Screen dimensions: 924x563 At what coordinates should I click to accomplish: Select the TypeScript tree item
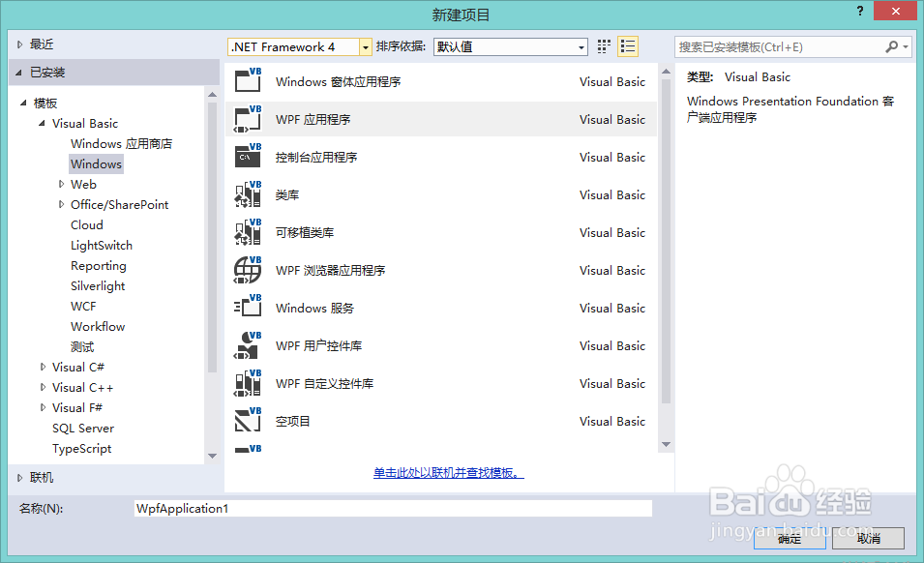[x=81, y=448]
